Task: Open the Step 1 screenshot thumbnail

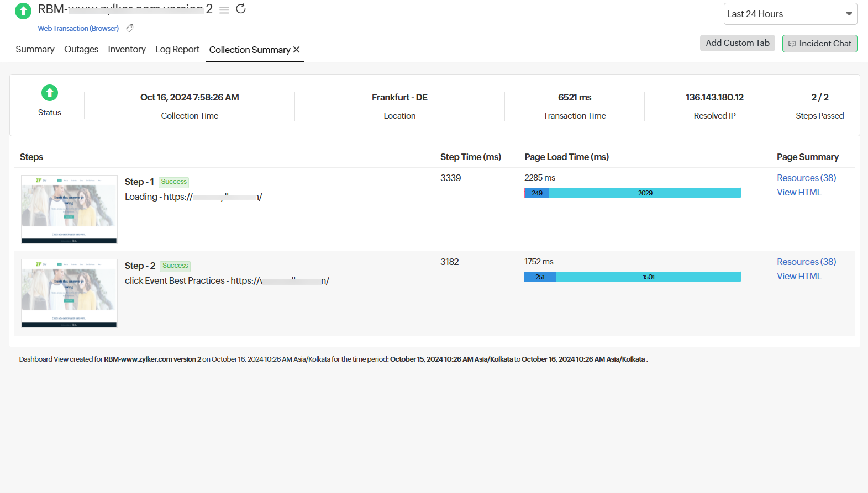Action: (x=69, y=209)
